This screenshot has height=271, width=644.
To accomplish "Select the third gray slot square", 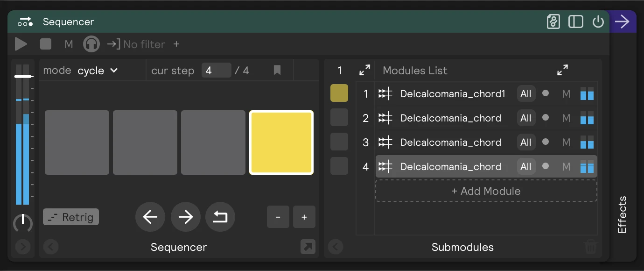I will pyautogui.click(x=339, y=142).
